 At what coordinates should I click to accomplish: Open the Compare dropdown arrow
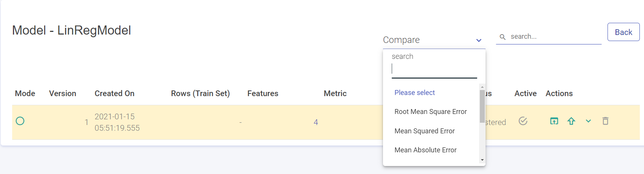point(479,40)
